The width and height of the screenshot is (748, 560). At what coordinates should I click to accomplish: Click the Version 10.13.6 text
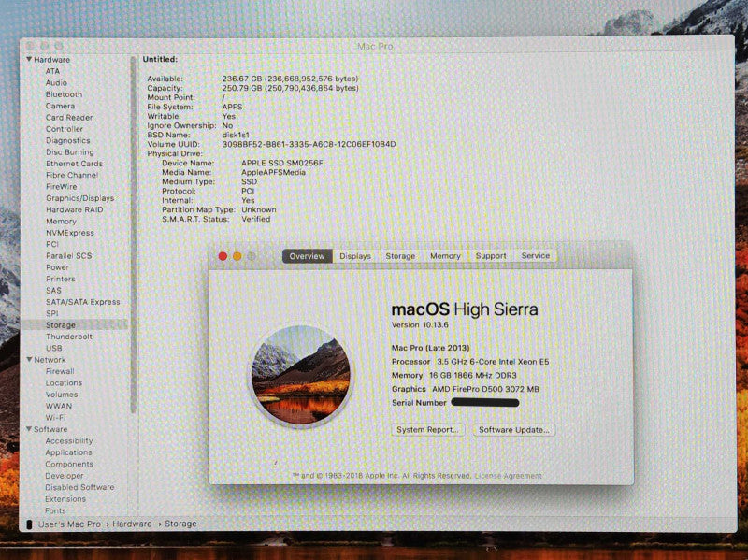coord(420,324)
